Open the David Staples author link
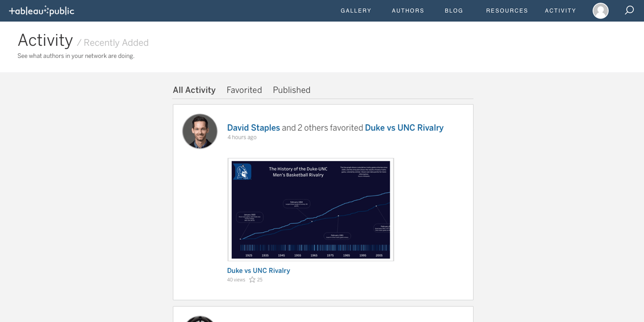 (x=254, y=128)
